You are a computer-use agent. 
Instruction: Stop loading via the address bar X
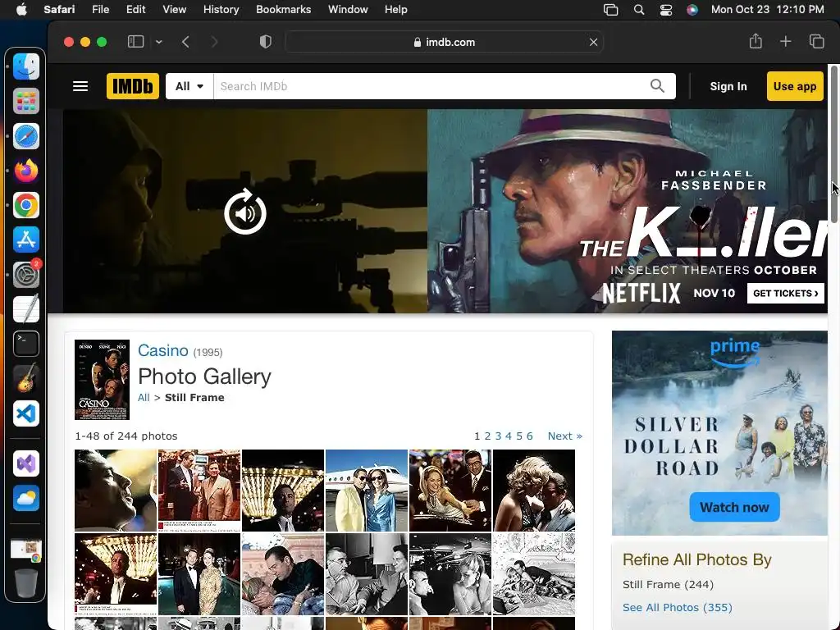pyautogui.click(x=593, y=42)
